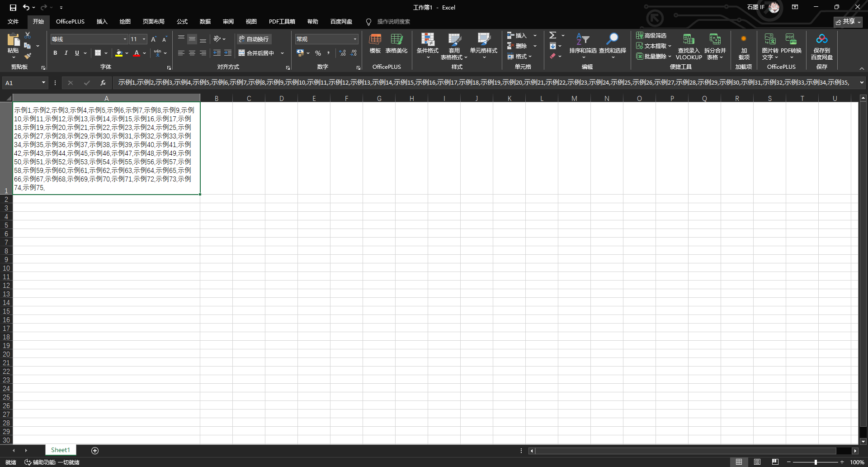
Task: Open the 百度网盘 ribbon tab
Action: coord(341,21)
